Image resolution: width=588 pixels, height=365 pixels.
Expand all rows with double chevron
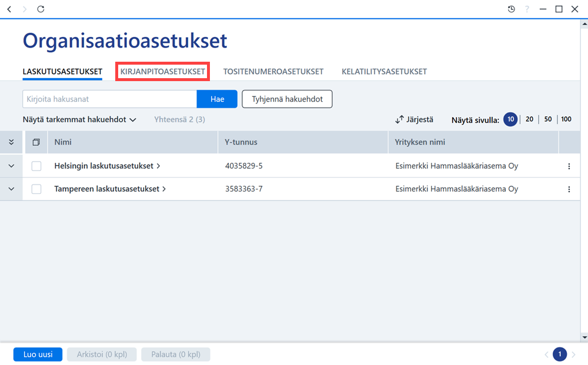11,142
